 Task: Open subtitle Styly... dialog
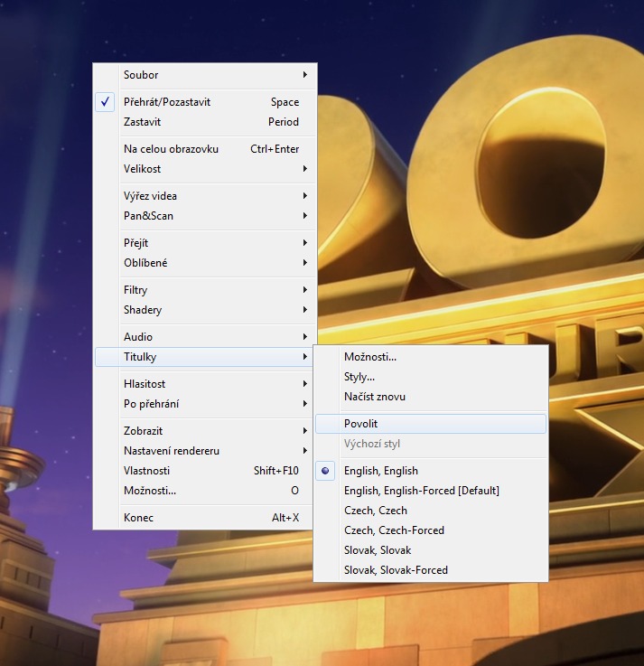[431, 377]
